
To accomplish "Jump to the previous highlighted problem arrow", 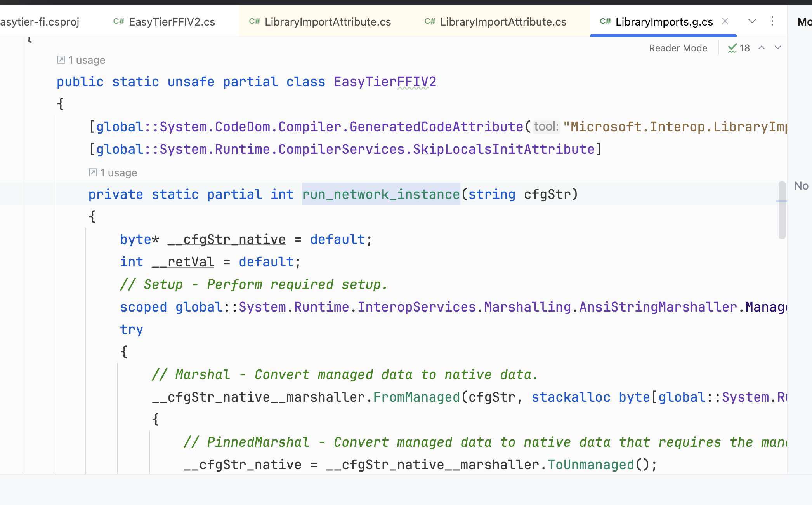I will coord(762,48).
